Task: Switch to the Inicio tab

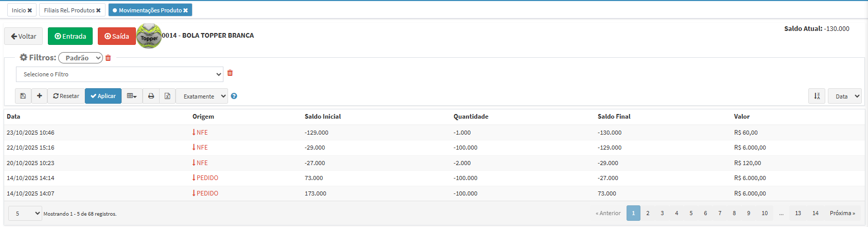Action: pos(19,10)
